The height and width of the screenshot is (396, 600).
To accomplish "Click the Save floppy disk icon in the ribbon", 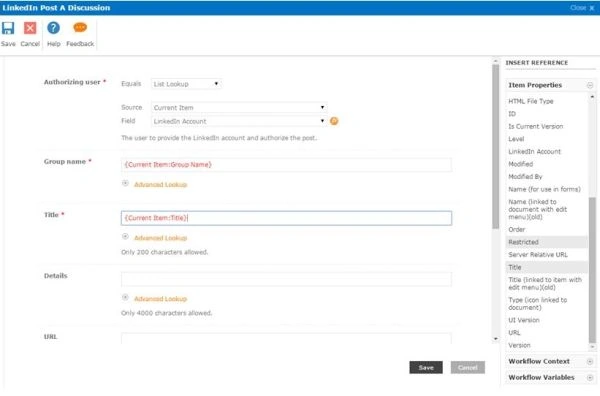I will point(8,28).
